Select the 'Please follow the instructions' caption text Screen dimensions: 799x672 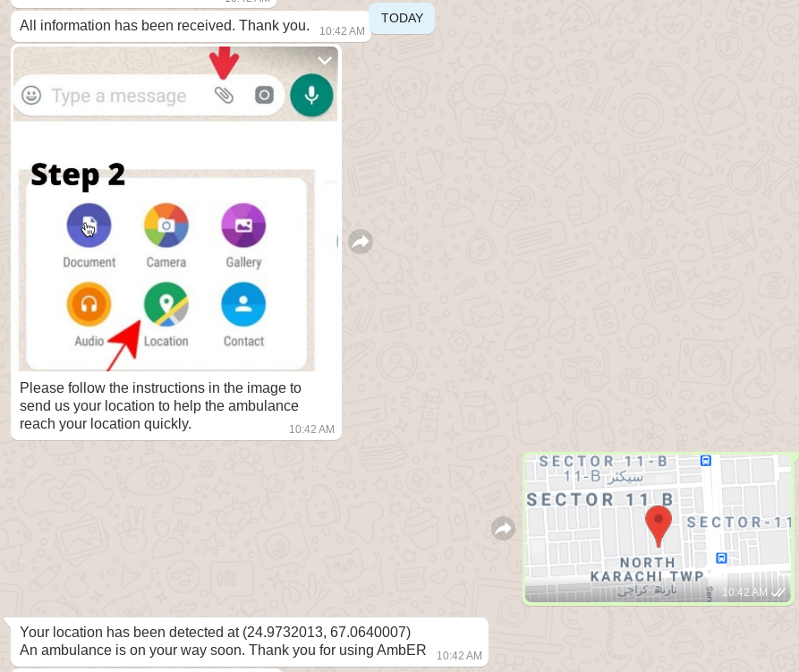point(160,405)
